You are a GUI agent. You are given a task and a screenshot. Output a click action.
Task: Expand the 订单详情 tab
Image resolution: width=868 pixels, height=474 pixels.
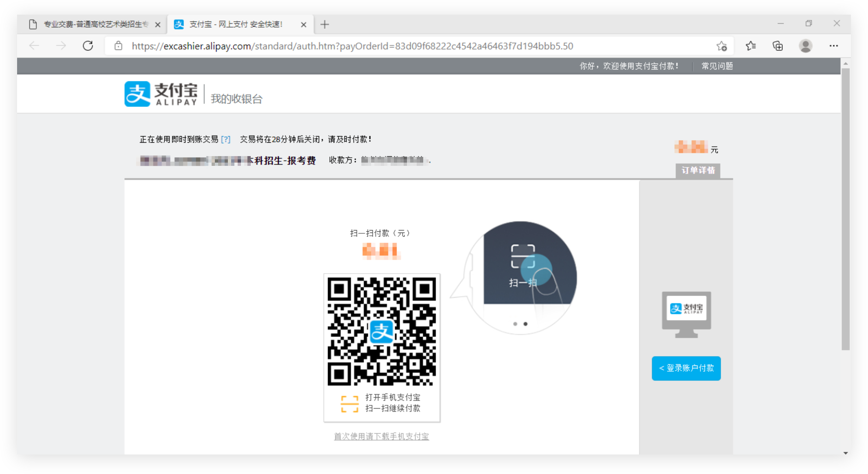click(698, 170)
